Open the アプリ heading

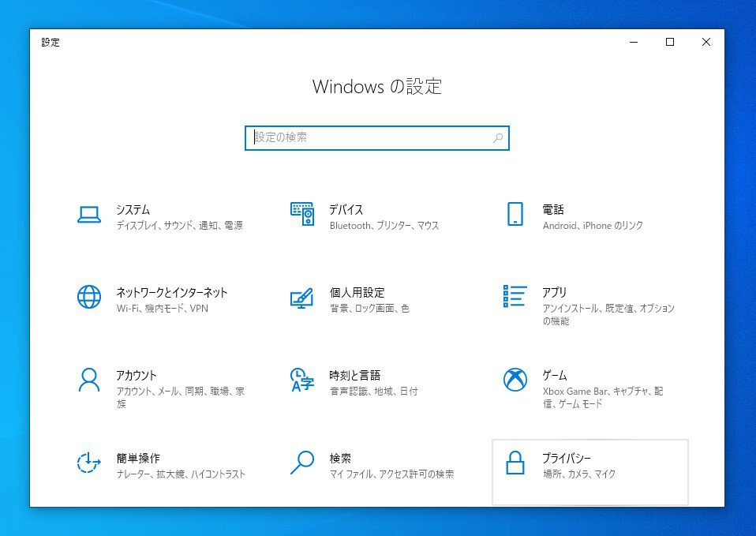coord(555,292)
